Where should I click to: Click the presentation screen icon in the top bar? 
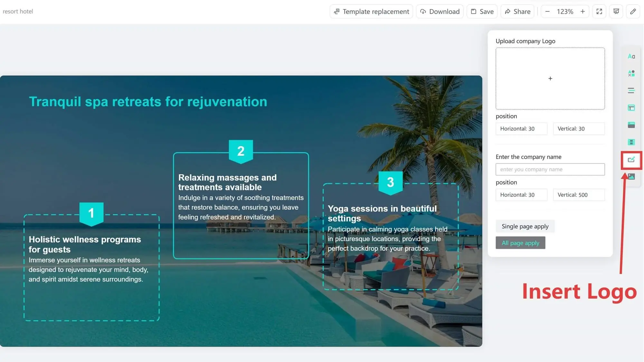[x=616, y=12]
